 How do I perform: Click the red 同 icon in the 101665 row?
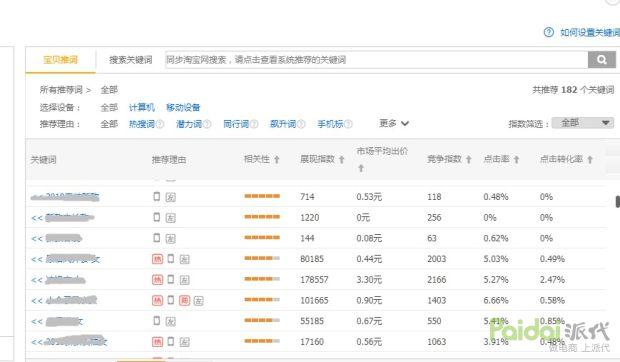click(184, 300)
